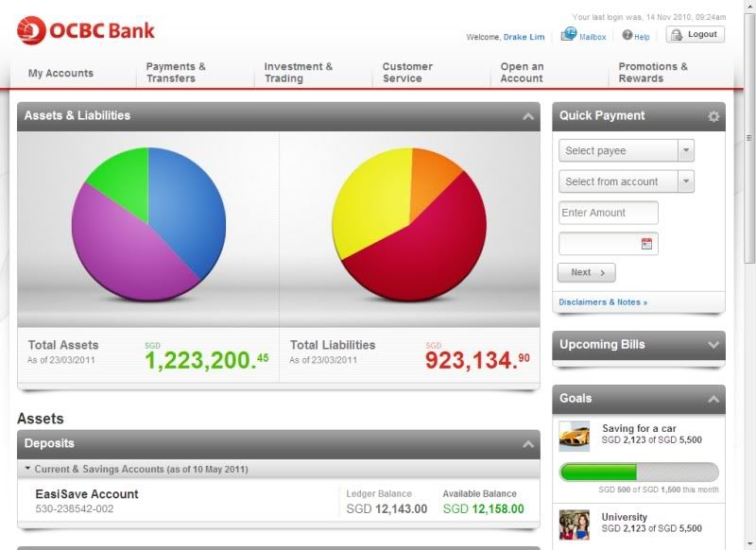
Task: Open Promotions & Rewards menu
Action: (653, 73)
